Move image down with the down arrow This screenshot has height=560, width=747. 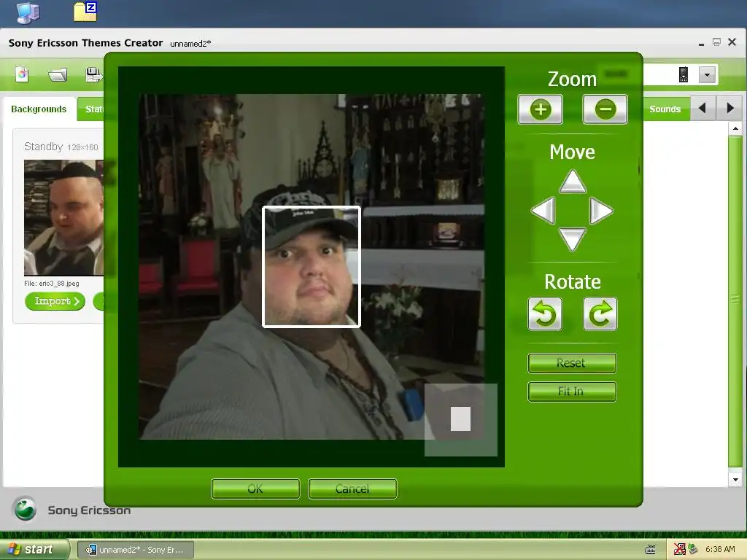572,238
